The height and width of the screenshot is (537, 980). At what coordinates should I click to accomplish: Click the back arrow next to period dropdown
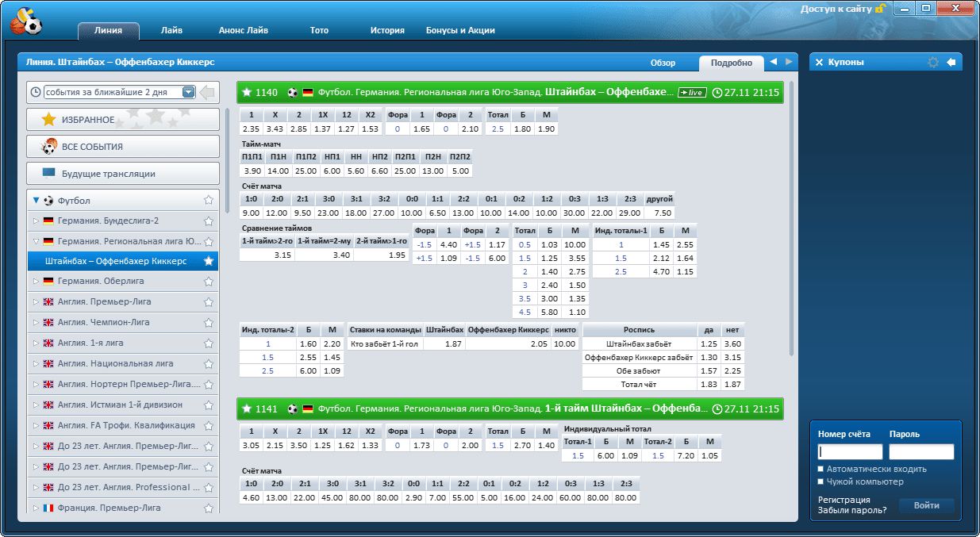pyautogui.click(x=207, y=93)
